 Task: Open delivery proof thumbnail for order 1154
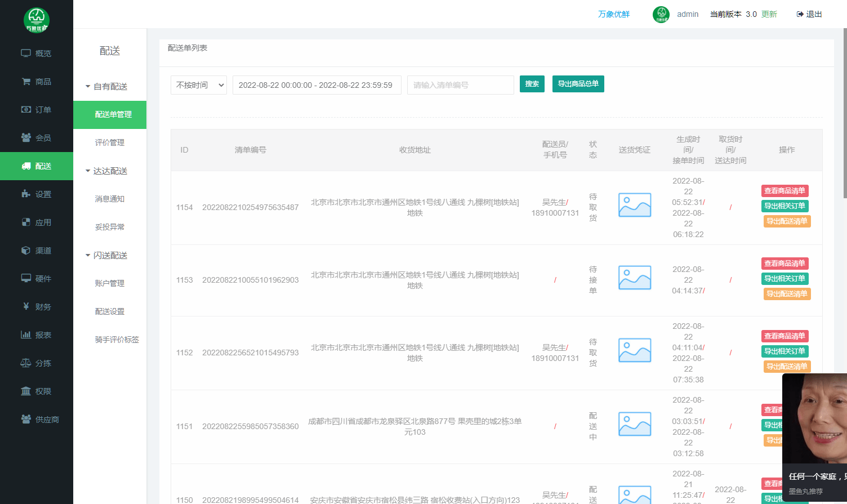click(x=635, y=206)
